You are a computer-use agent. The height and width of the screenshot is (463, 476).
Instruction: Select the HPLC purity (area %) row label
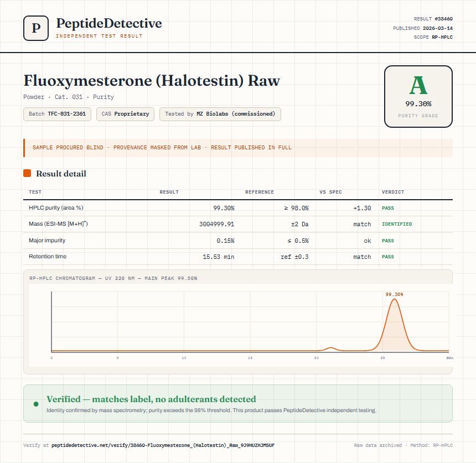tap(56, 208)
